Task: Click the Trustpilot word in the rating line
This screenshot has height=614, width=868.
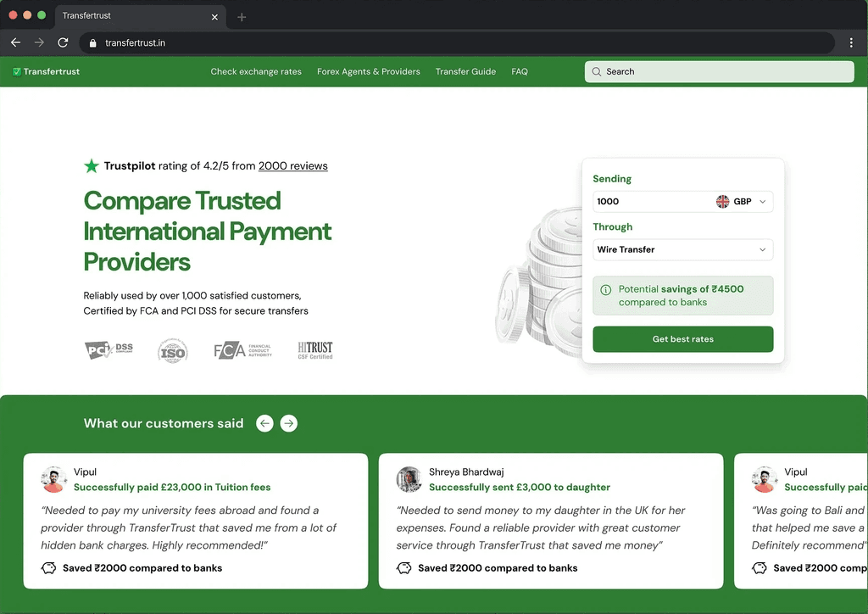Action: click(x=130, y=165)
